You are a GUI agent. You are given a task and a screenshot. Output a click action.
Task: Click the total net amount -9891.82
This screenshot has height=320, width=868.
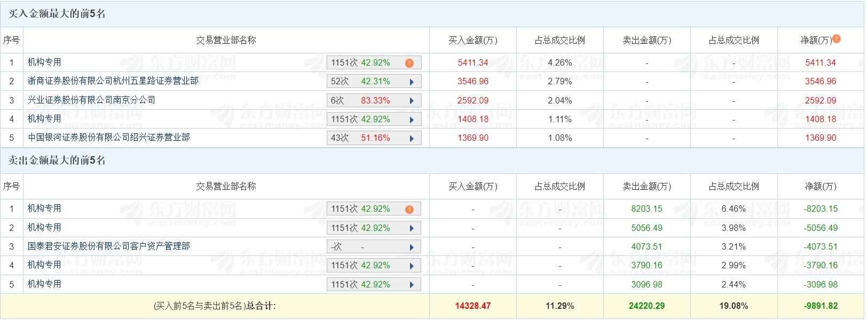coord(820,306)
